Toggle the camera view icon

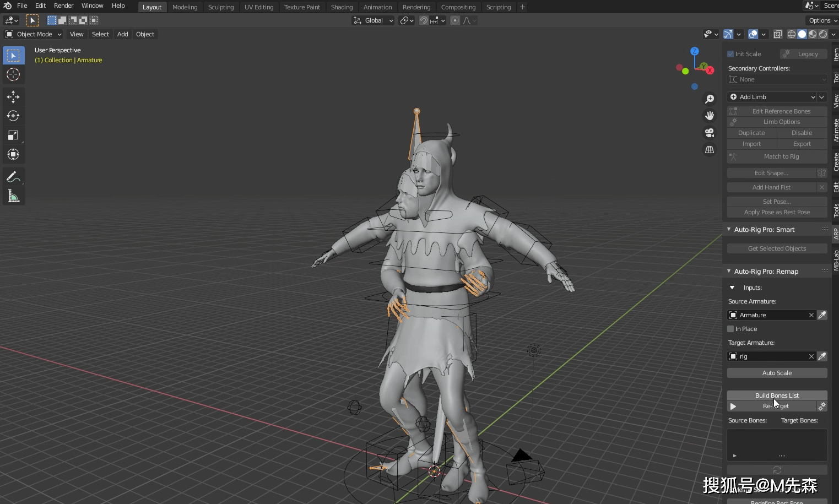point(710,133)
